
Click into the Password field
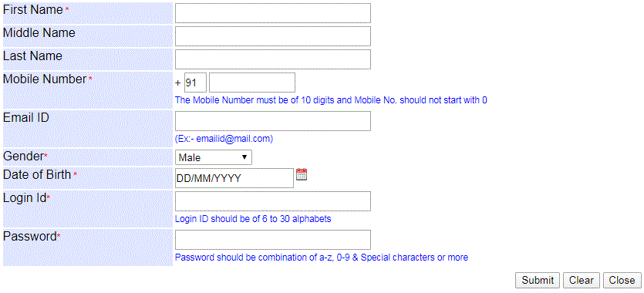(273, 240)
